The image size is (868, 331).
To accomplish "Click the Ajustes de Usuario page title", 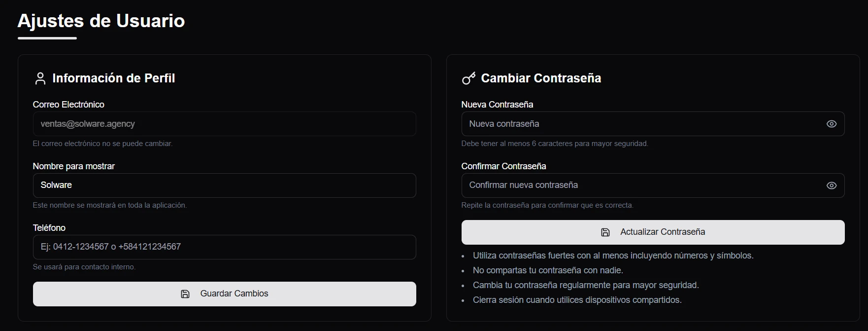I will tap(101, 21).
